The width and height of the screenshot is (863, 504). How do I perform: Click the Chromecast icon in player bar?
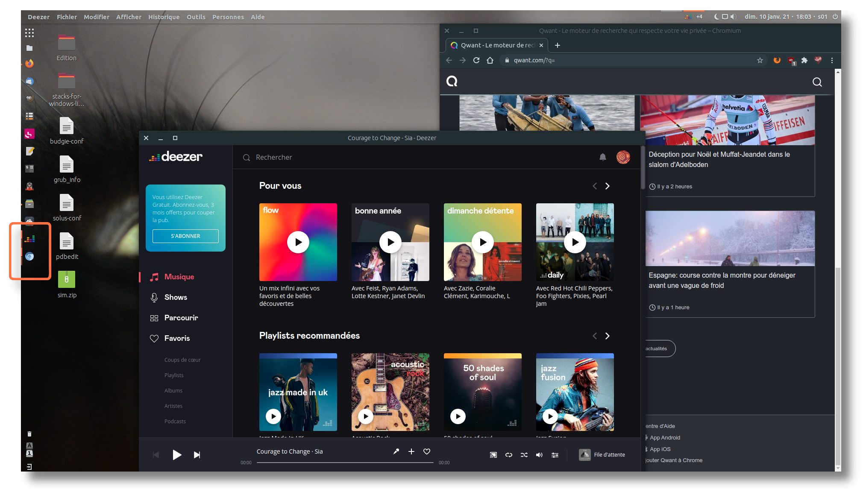tap(493, 455)
